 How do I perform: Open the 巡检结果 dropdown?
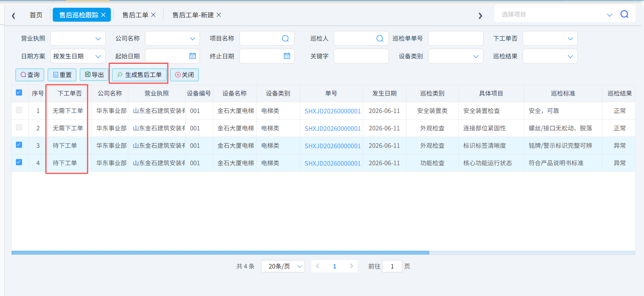coord(550,56)
